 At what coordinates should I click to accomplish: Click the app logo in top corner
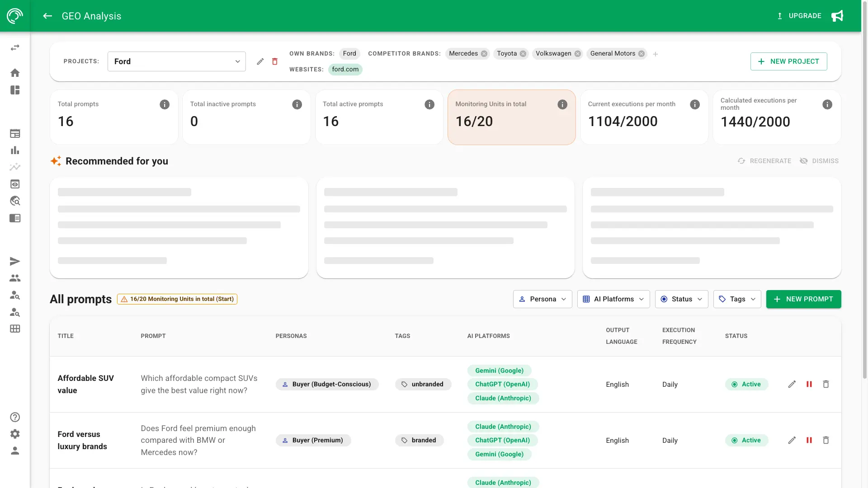click(x=15, y=16)
